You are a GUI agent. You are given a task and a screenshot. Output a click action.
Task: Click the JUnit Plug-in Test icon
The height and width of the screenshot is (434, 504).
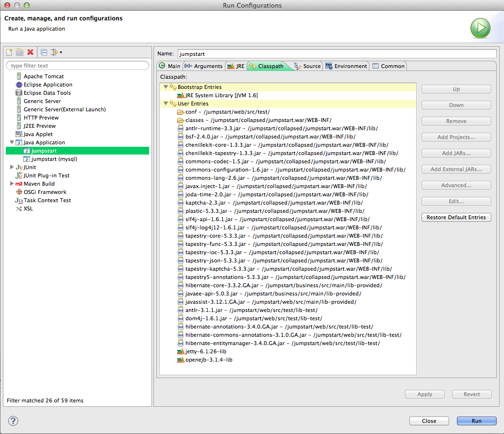pos(19,175)
